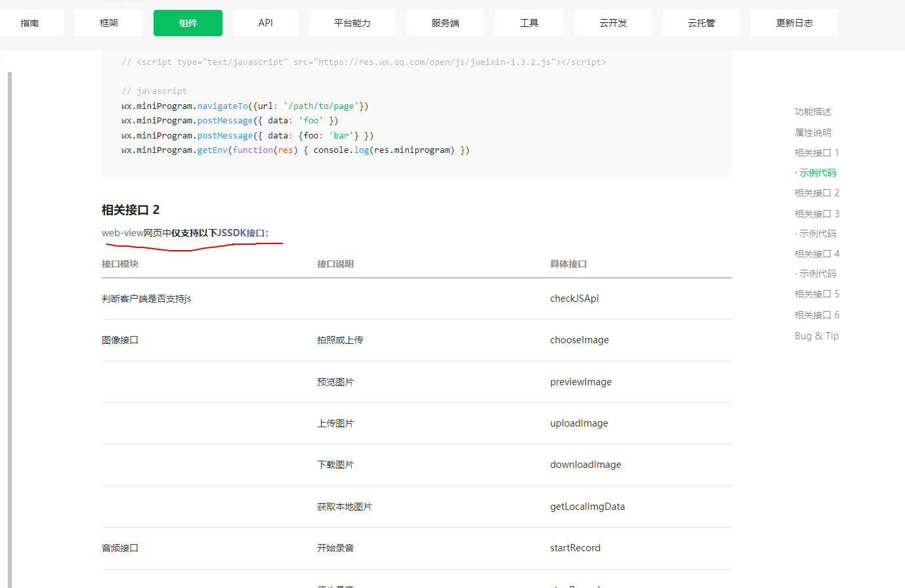Open the 云开发 tab
The image size is (905, 588).
pos(613,23)
